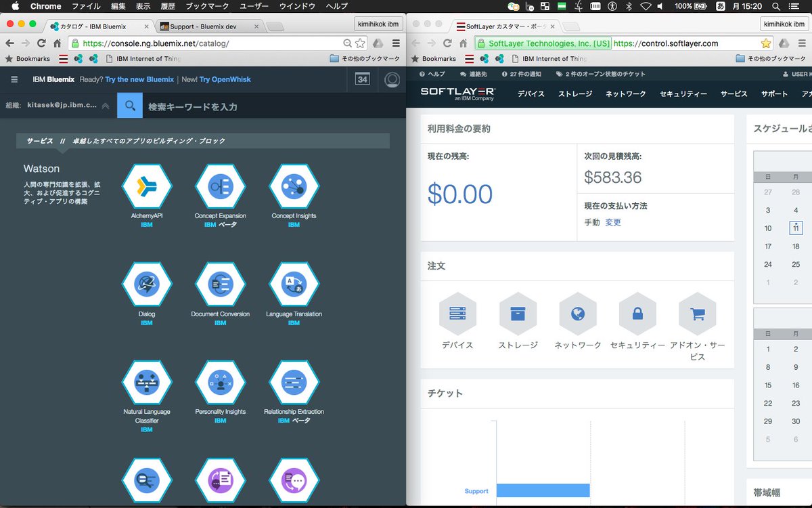Image resolution: width=812 pixels, height=508 pixels.
Task: Open the サービス menu in SoftLayer navigation
Action: click(734, 94)
